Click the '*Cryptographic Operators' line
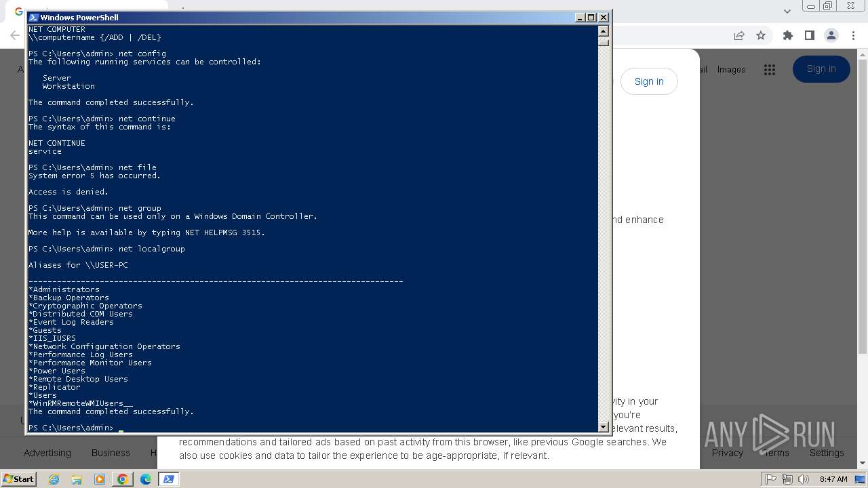The height and width of the screenshot is (488, 868). [85, 306]
